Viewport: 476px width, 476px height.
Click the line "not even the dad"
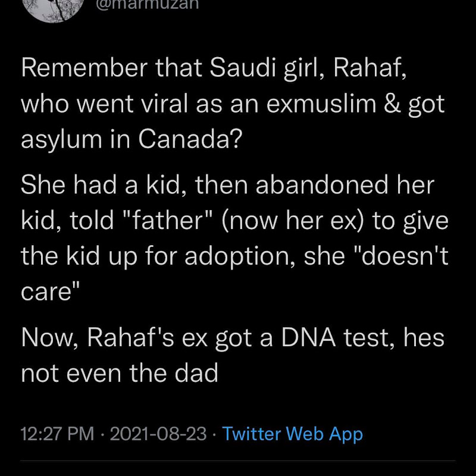pos(120,373)
